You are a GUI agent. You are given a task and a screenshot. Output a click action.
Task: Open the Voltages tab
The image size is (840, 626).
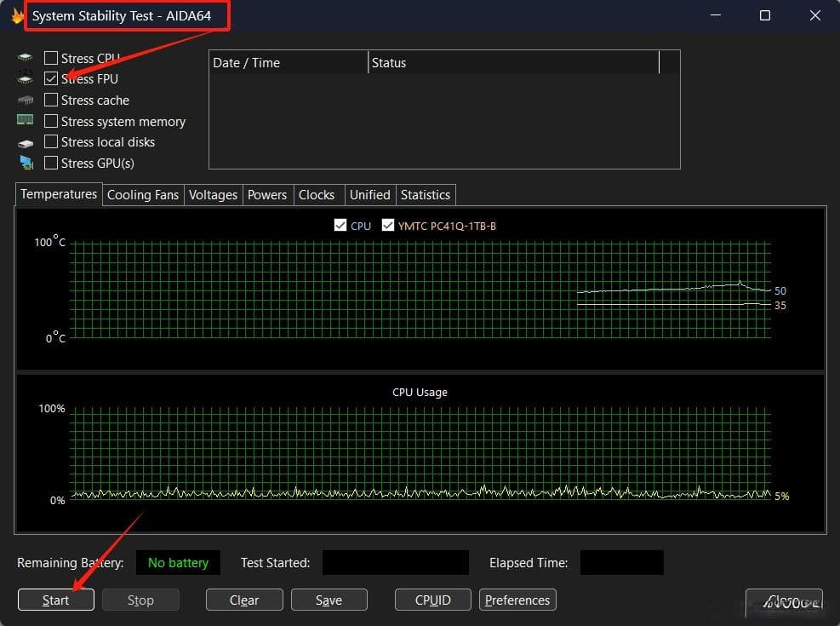click(x=213, y=194)
